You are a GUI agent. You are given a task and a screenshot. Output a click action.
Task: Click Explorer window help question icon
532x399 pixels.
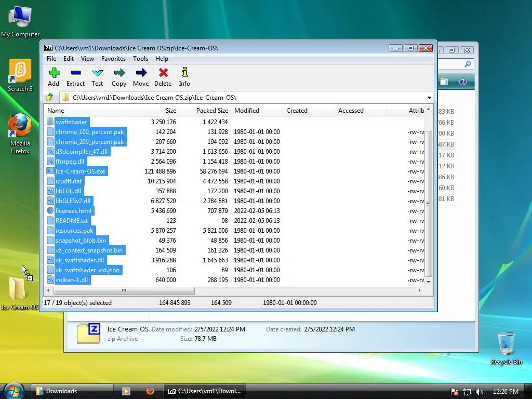(x=463, y=82)
